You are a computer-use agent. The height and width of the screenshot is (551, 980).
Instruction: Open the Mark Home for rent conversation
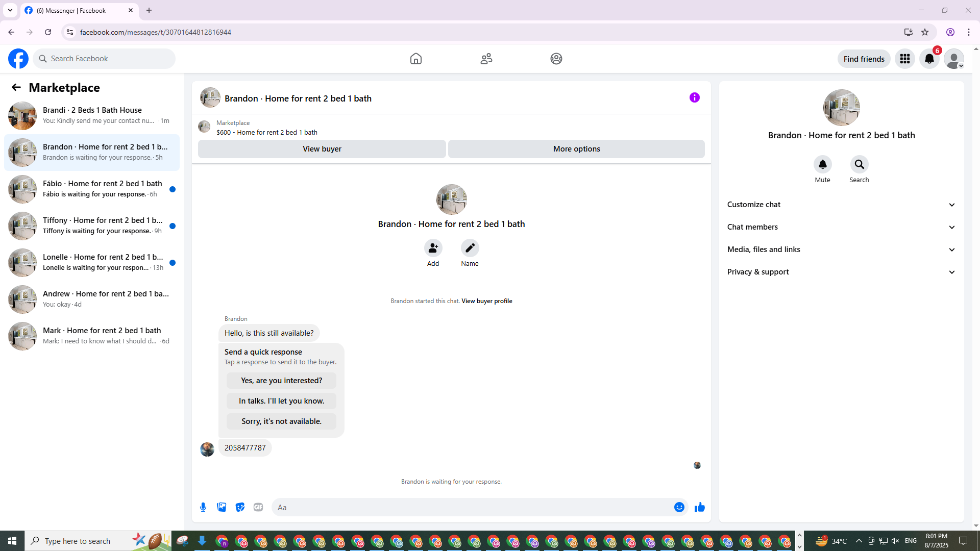[92, 336]
